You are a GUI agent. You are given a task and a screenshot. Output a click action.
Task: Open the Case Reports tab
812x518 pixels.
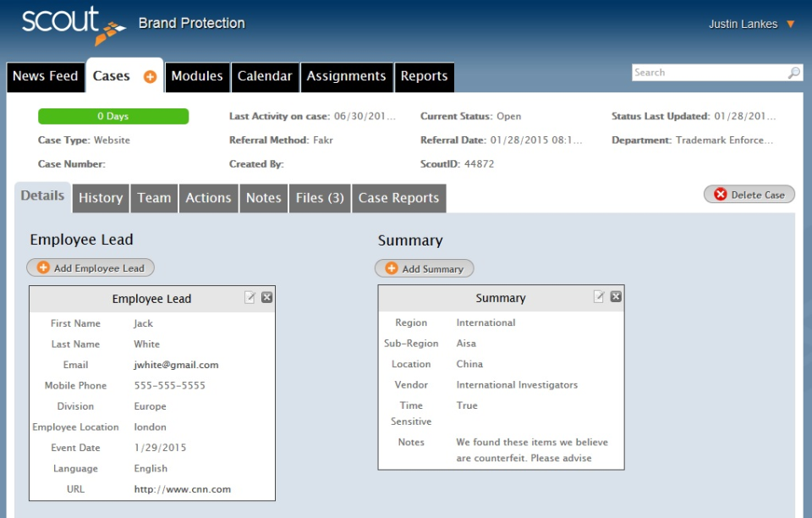pyautogui.click(x=398, y=197)
